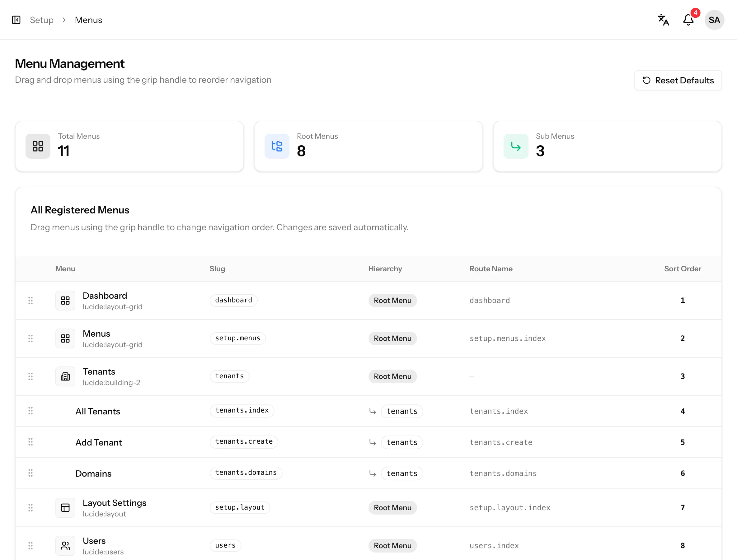737x560 pixels.
Task: Click the tenants.domains slug badge
Action: pos(246,473)
